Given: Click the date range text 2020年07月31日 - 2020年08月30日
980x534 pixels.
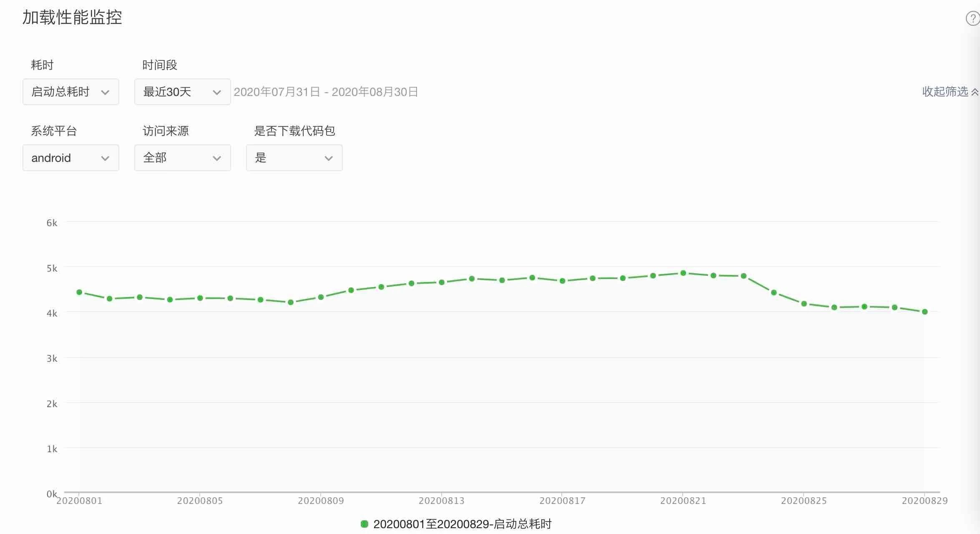Looking at the screenshot, I should tap(326, 92).
